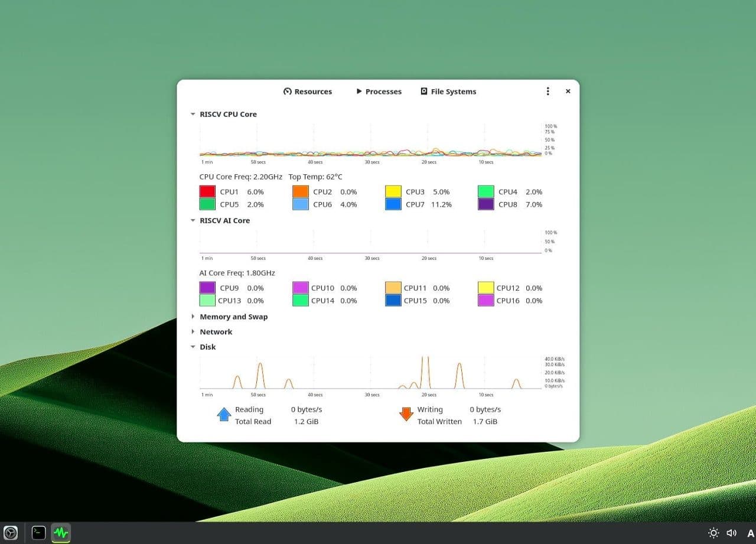
Task: Click the CPU1 6.0% usage value
Action: pos(255,192)
